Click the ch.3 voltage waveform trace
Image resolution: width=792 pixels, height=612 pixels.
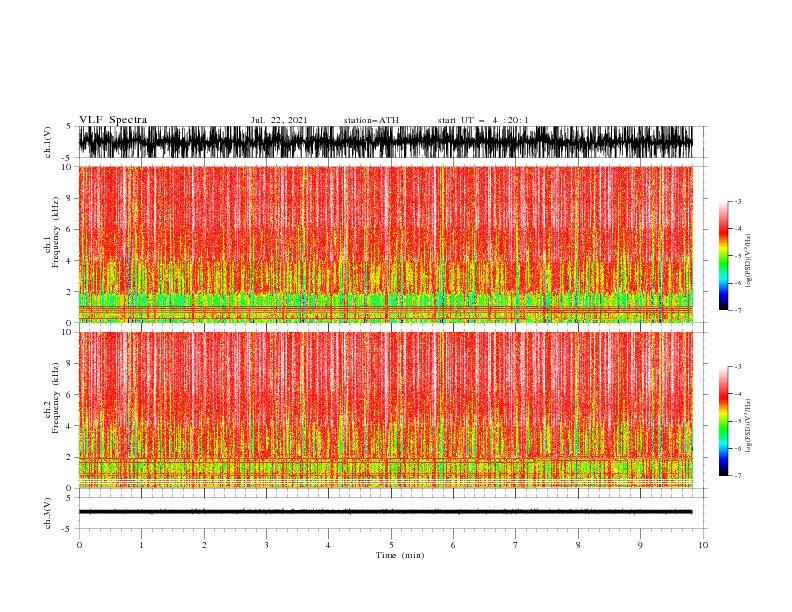pyautogui.click(x=386, y=512)
